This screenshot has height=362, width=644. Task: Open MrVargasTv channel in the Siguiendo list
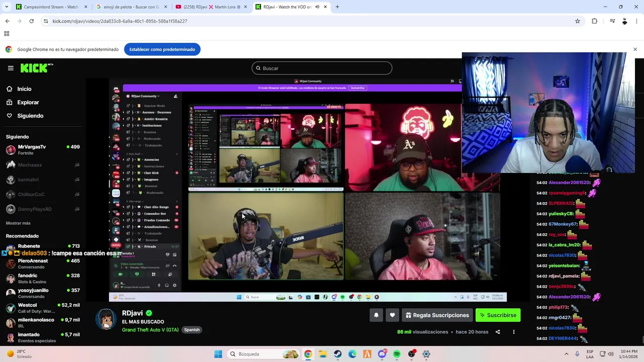tap(43, 150)
